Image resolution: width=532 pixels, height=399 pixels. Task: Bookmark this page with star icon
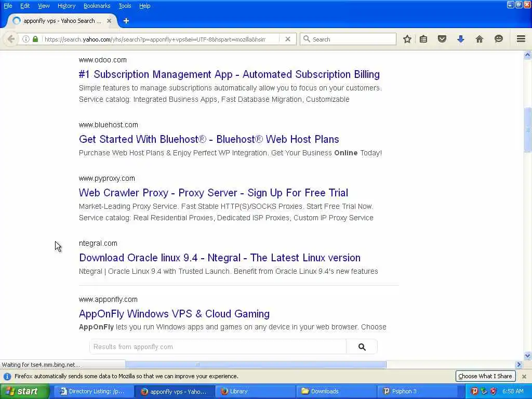(x=407, y=39)
